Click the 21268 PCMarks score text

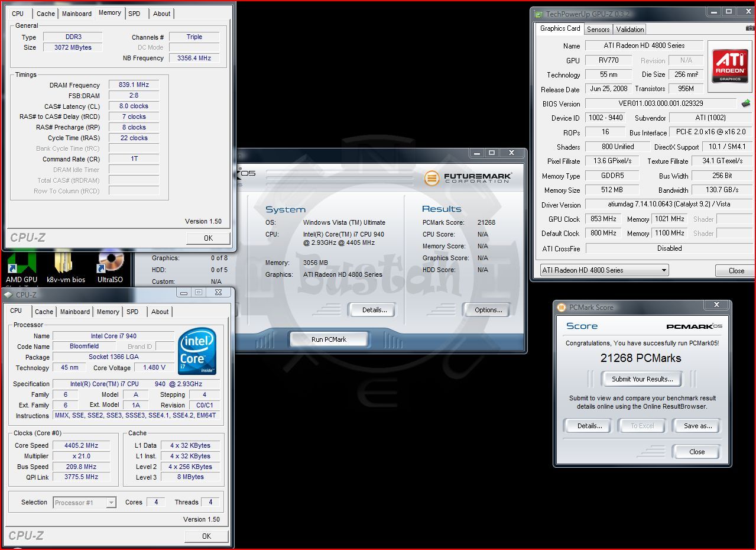click(641, 358)
